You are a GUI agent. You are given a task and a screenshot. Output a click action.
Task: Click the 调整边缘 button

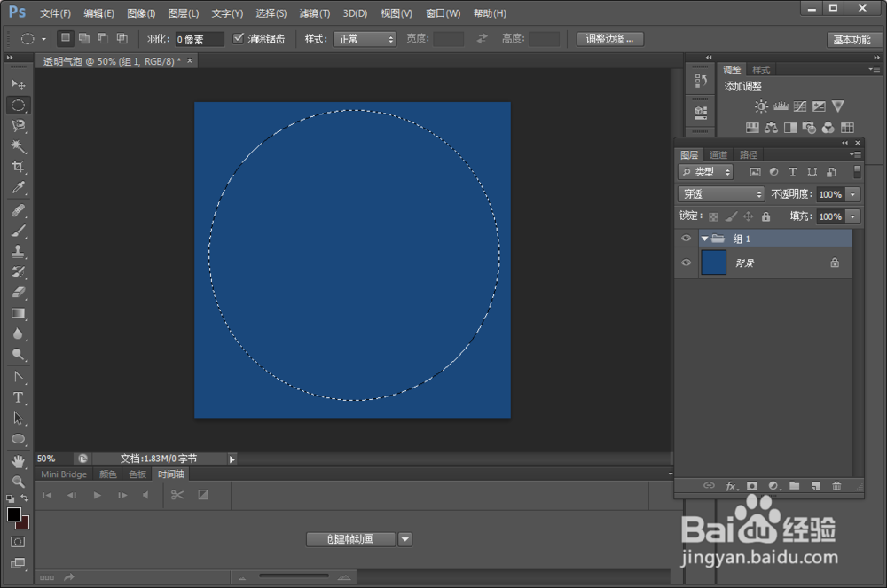(610, 39)
